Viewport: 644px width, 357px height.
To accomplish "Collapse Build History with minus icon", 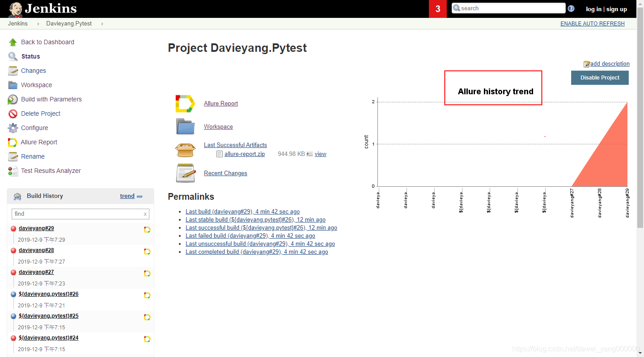I will click(140, 196).
